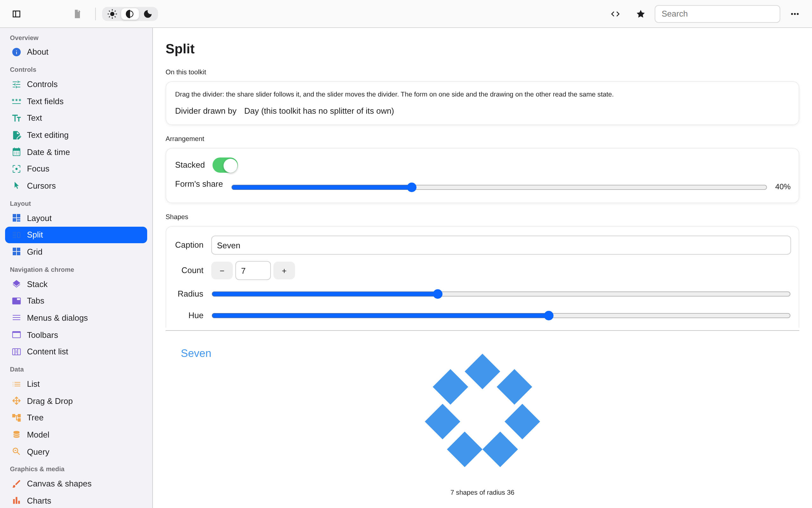Click the Hue slider handle
The image size is (812, 508).
point(549,316)
